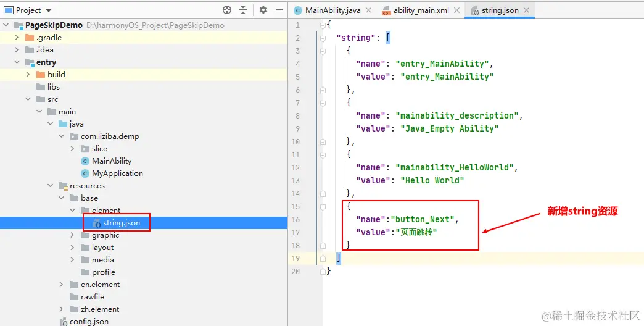Viewport: 644px width, 326px height.
Task: Click the "页面跳转" string value
Action: [416, 232]
